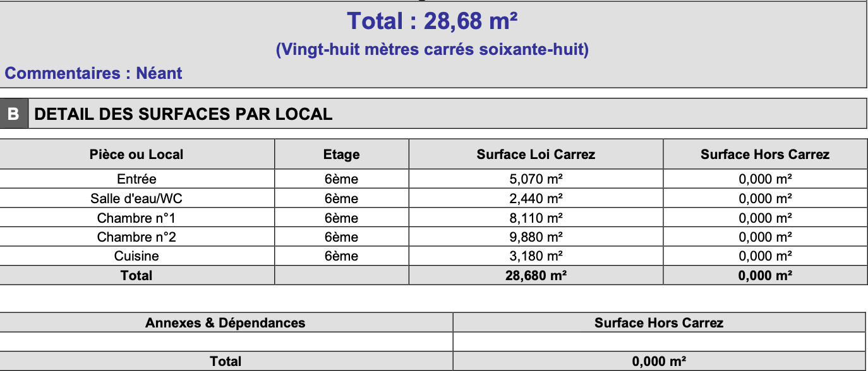
Task: Select the "6ème" floor cell for Cuisine
Action: point(341,256)
